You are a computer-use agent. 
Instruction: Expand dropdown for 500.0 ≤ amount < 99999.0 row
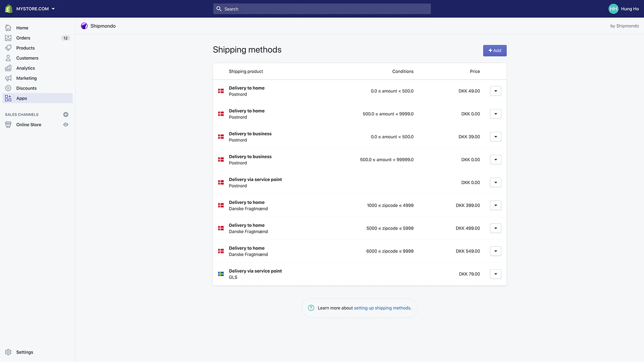click(495, 160)
